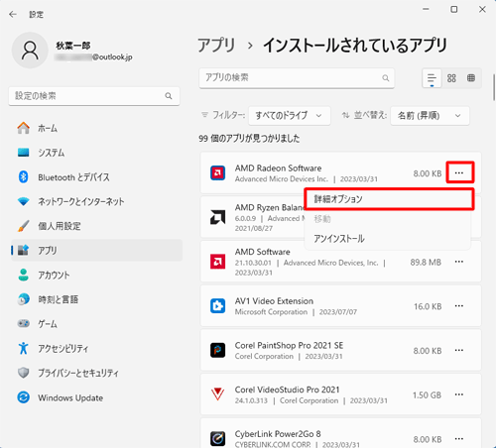This screenshot has width=496, height=448.
Task: Click the AMD Ryzen Balanced app icon
Action: click(217, 217)
